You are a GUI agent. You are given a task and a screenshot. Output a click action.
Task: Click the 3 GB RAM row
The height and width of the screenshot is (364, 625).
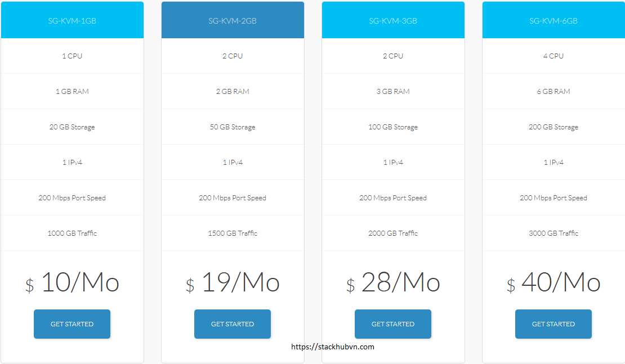point(393,92)
